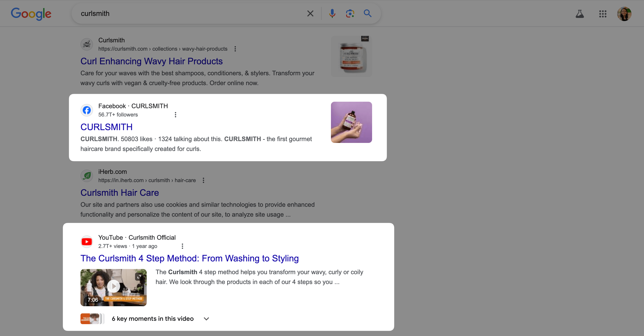Click into the curlsmith search field
Screen dimensions: 644x336
(190, 13)
